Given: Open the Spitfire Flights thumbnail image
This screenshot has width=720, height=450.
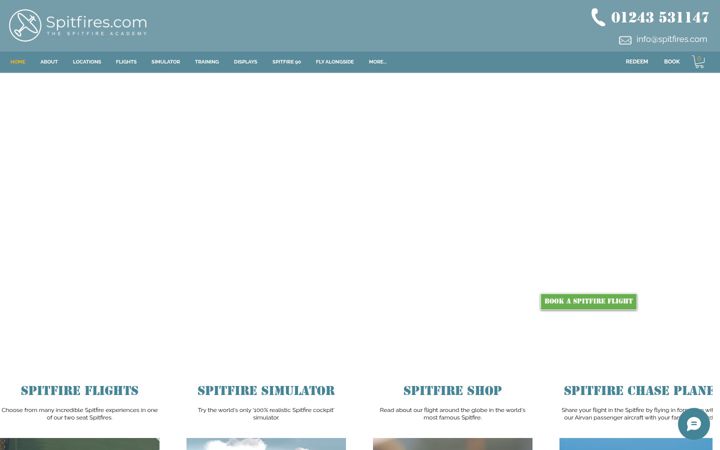Looking at the screenshot, I should pos(79,444).
